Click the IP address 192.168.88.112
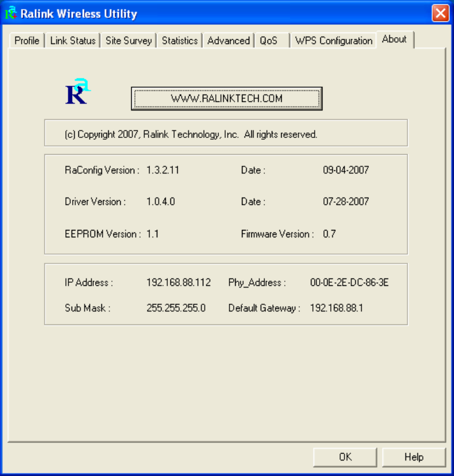This screenshot has height=476, width=454. point(178,283)
